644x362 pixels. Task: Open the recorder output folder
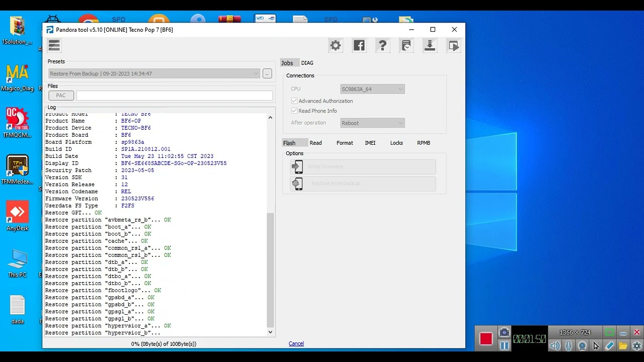point(623,346)
